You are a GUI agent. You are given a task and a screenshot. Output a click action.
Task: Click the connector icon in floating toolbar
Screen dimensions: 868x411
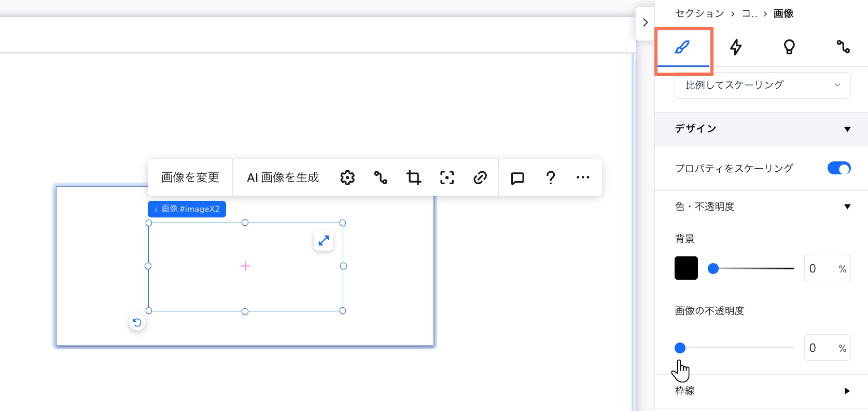tap(381, 177)
